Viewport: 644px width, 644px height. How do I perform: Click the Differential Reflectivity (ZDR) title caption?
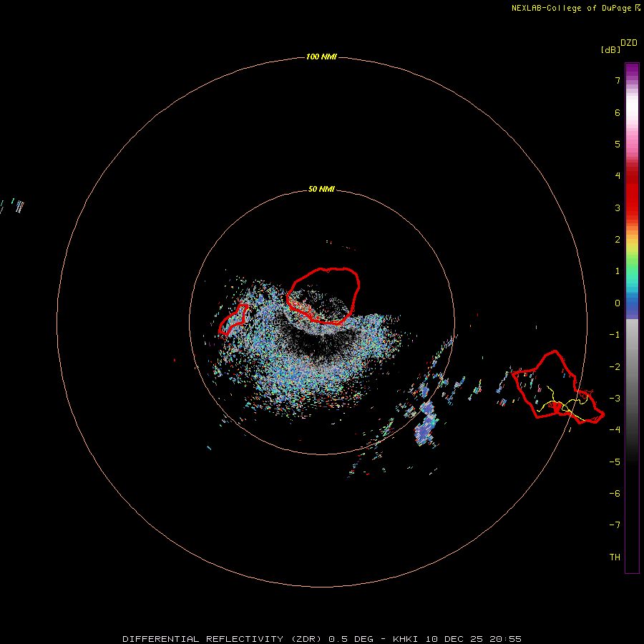coord(322,639)
